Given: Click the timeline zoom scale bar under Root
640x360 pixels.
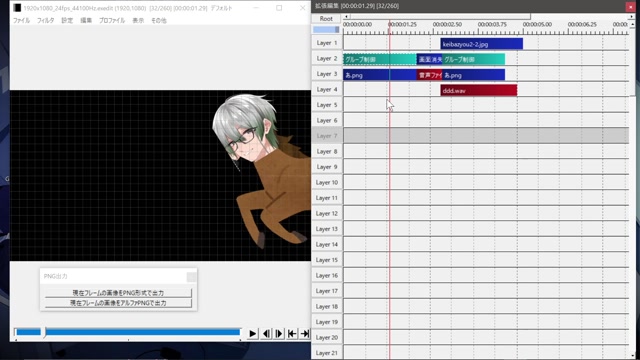Looking at the screenshot, I should point(326,29).
